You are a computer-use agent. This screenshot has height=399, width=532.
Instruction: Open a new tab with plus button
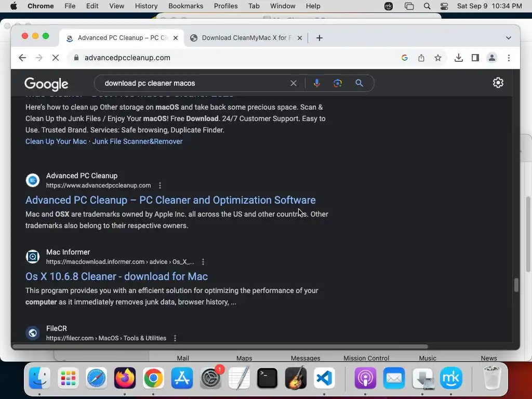coord(320,37)
